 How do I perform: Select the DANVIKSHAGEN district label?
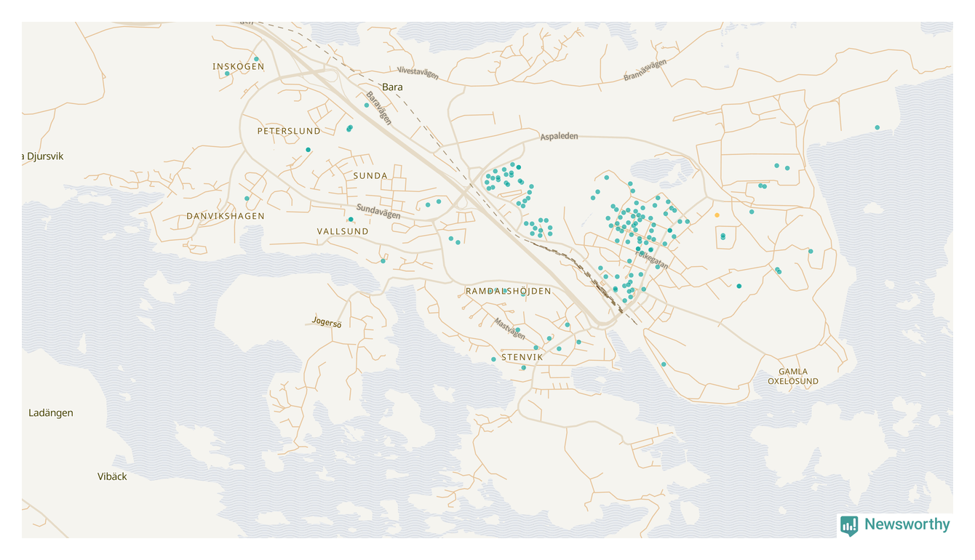tap(226, 217)
